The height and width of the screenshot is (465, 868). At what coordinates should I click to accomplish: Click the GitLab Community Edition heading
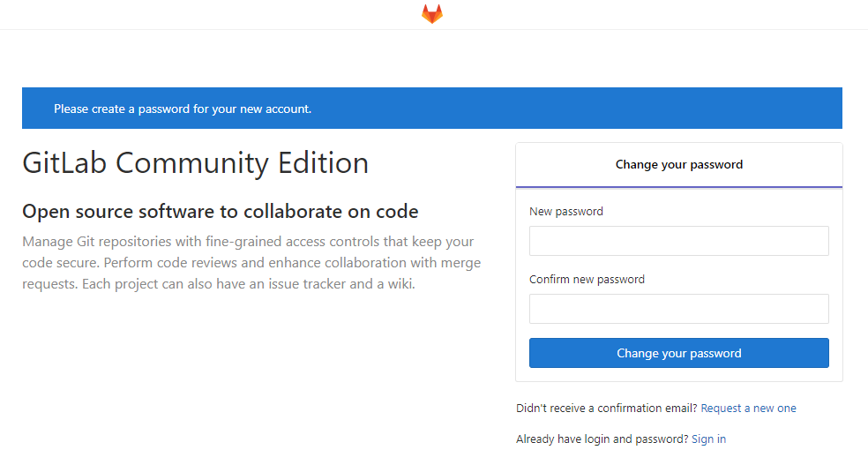195,163
